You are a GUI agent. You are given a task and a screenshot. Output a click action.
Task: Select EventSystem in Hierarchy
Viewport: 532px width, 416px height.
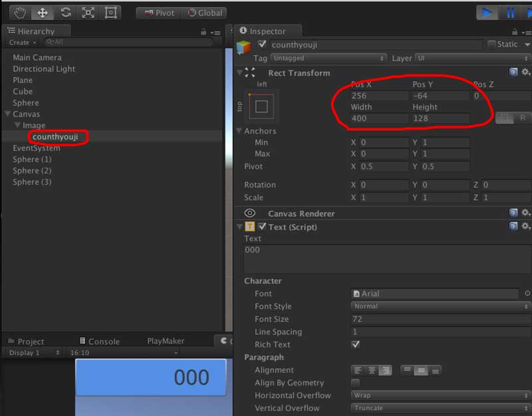(37, 148)
